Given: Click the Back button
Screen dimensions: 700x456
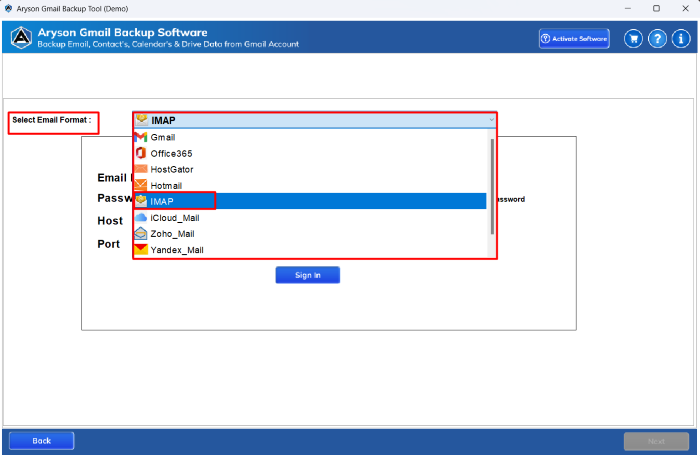Looking at the screenshot, I should [x=42, y=441].
